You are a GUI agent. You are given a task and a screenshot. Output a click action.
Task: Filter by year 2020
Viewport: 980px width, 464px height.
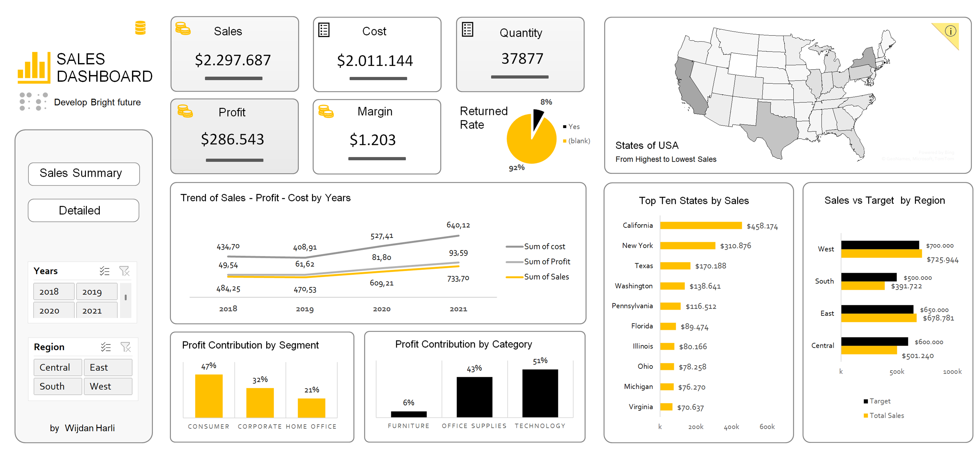pyautogui.click(x=54, y=310)
